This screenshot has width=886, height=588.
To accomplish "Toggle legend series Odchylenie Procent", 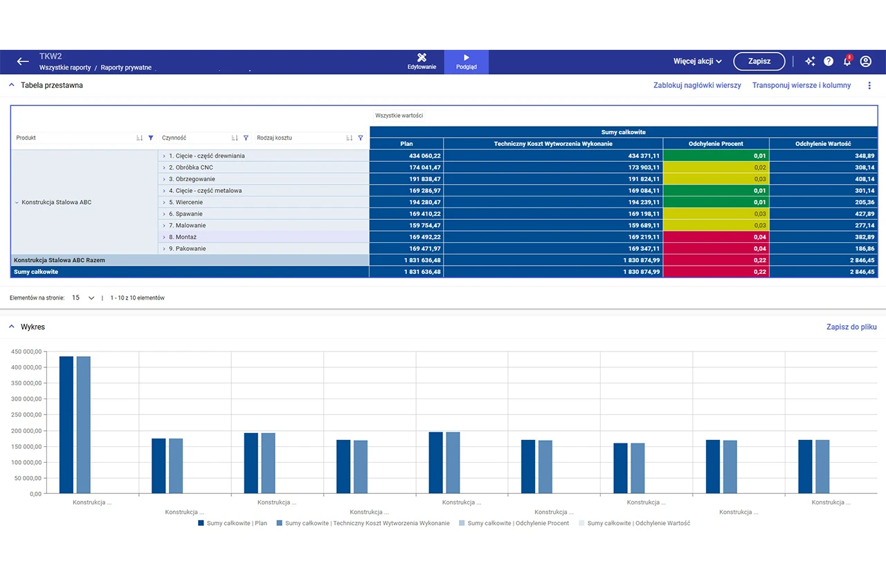I will [x=514, y=523].
